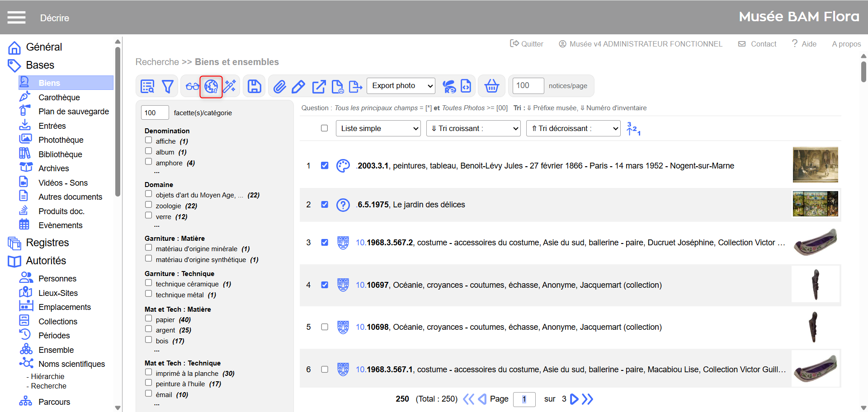This screenshot has width=868, height=412.
Task: Check the 'affiche' facet checkbox
Action: click(x=148, y=140)
